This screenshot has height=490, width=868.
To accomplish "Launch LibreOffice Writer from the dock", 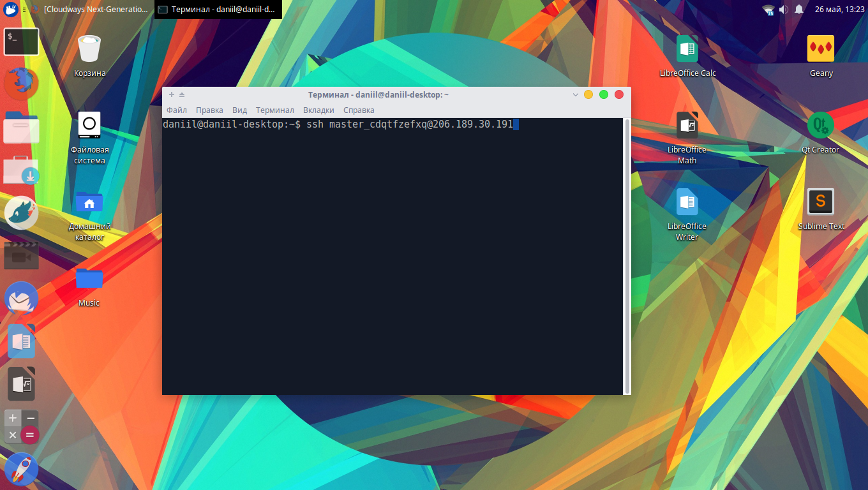I will coord(21,341).
